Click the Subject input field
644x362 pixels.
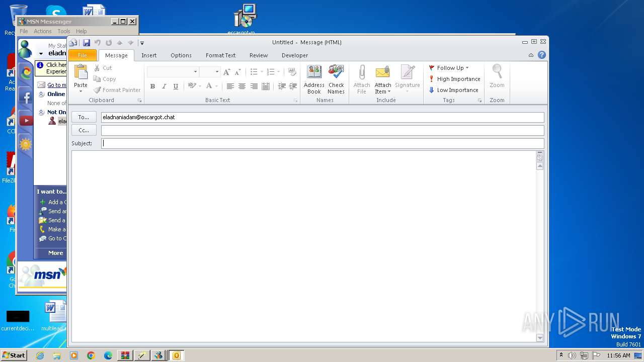tap(323, 143)
